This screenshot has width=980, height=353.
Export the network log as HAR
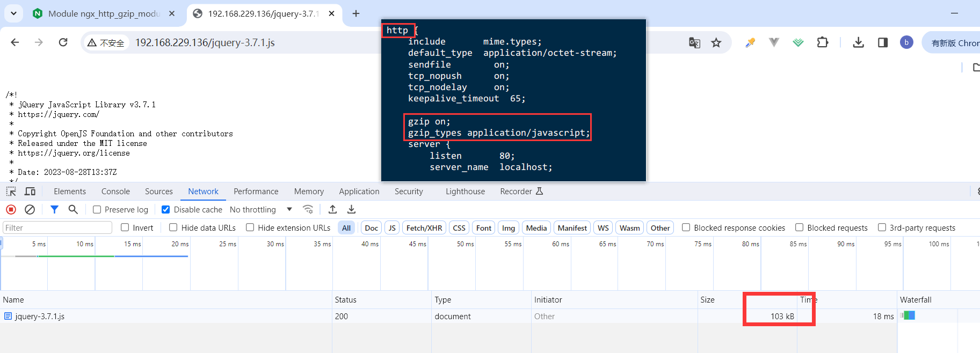(352, 210)
